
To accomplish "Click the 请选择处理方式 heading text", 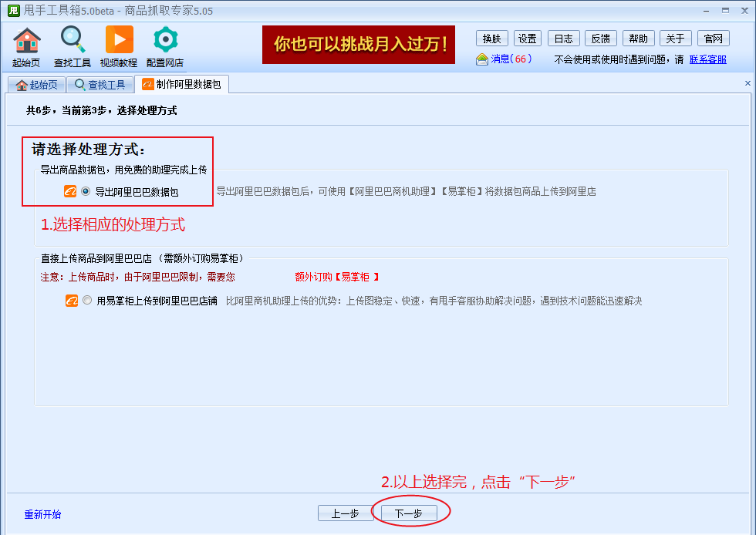I will [88, 149].
